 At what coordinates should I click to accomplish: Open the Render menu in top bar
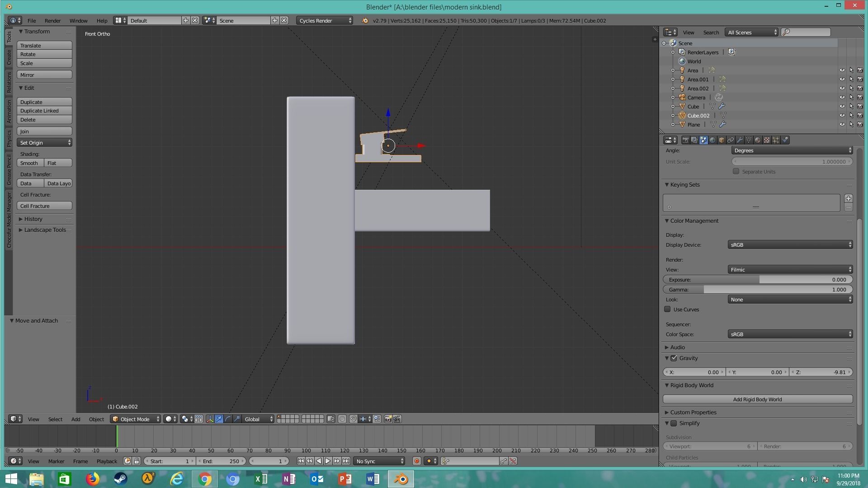pos(52,21)
